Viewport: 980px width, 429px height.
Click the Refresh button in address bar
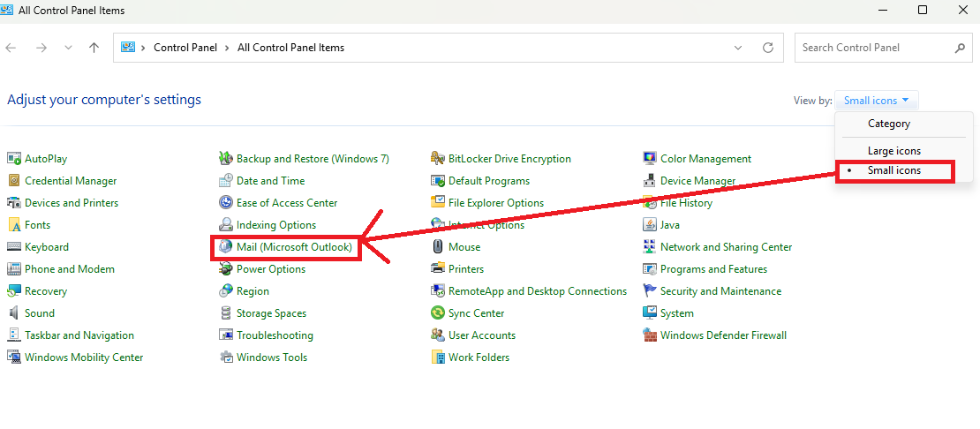(768, 48)
